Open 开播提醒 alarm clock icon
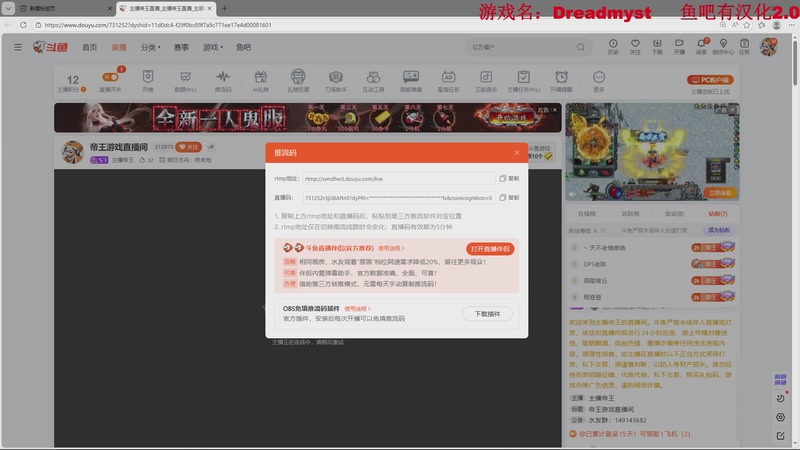800x450 pixels. point(561,81)
